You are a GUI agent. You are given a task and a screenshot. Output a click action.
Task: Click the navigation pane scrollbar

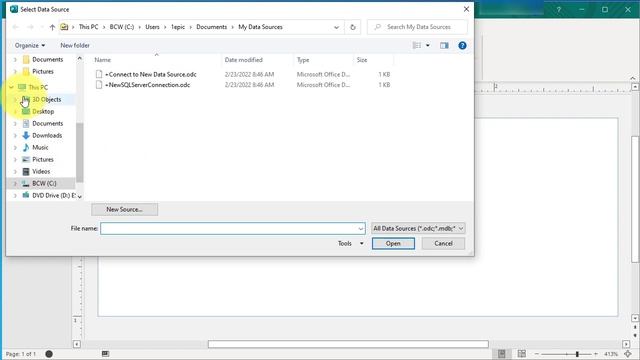tap(80, 153)
